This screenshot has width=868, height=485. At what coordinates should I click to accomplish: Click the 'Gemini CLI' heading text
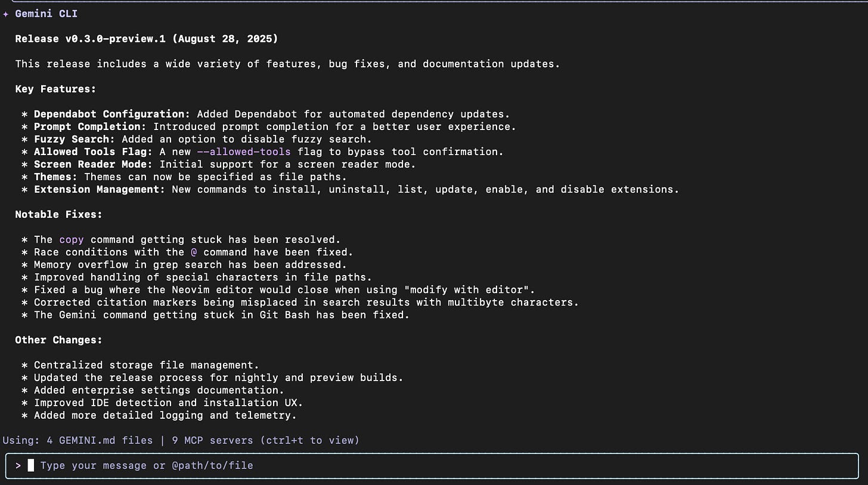tap(46, 14)
